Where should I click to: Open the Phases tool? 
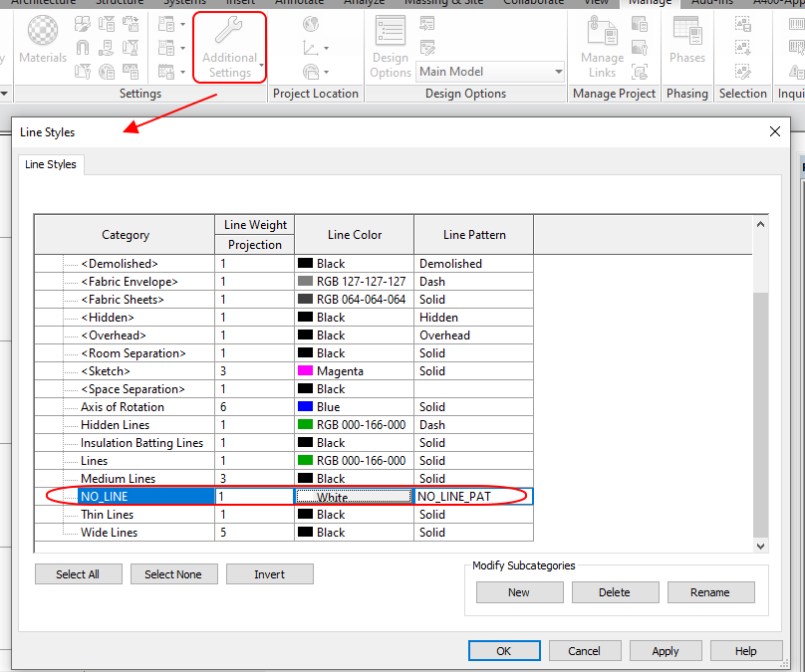[686, 40]
